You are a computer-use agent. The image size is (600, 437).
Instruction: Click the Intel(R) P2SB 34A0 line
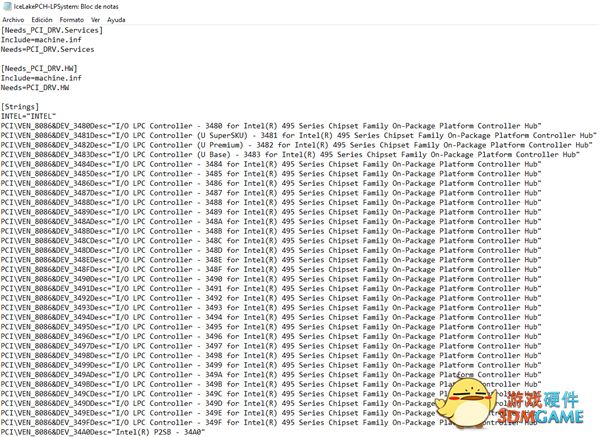point(103,432)
